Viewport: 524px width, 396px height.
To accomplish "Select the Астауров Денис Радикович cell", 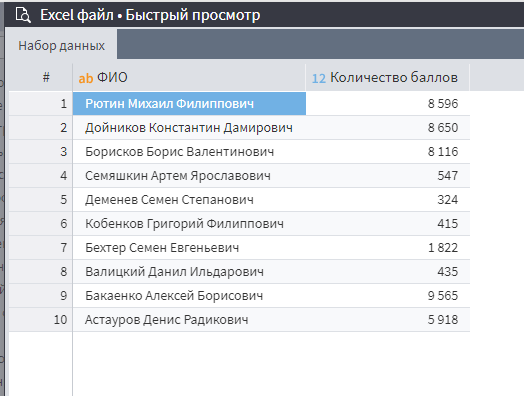I will [x=189, y=320].
